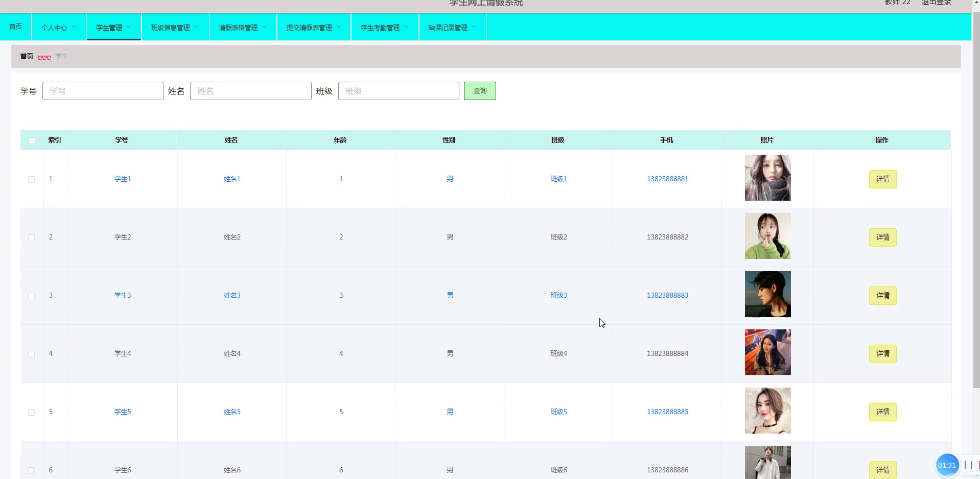The width and height of the screenshot is (980, 479).
Task: Open the 班级信息管理 menu
Action: 175,27
